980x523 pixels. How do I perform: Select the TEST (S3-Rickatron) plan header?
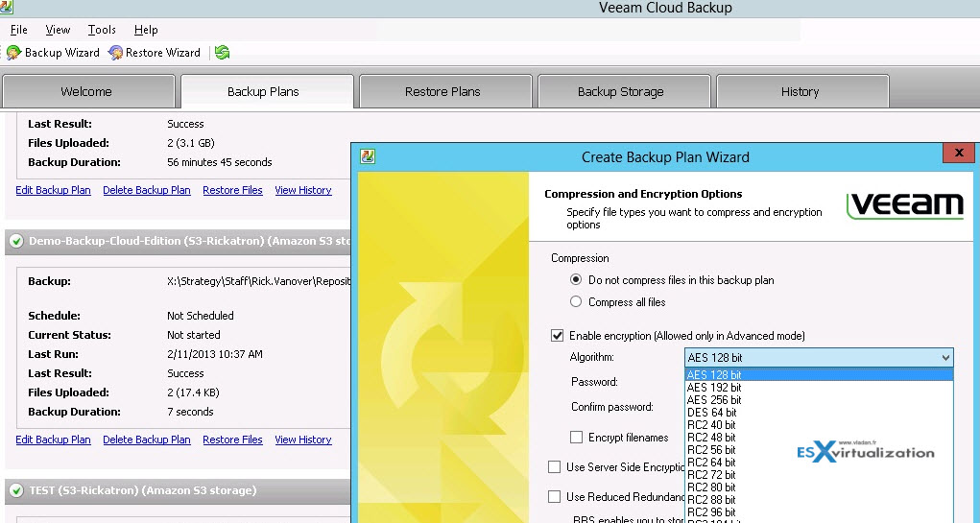click(x=178, y=490)
